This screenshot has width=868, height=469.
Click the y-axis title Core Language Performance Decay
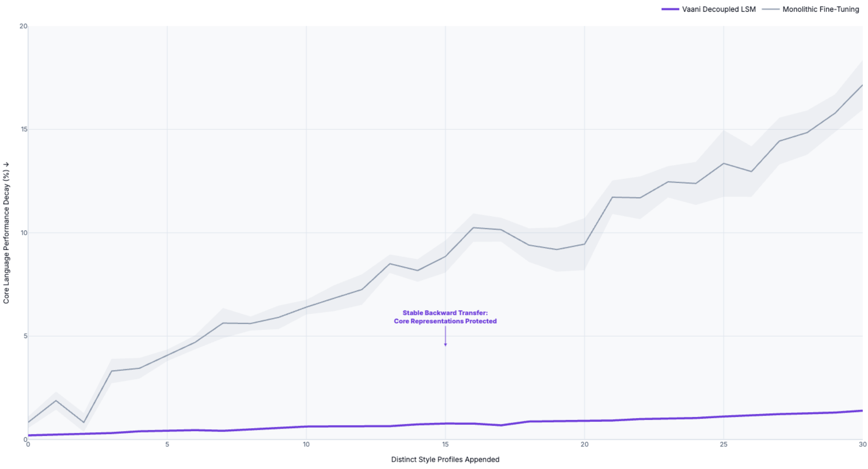pyautogui.click(x=6, y=233)
